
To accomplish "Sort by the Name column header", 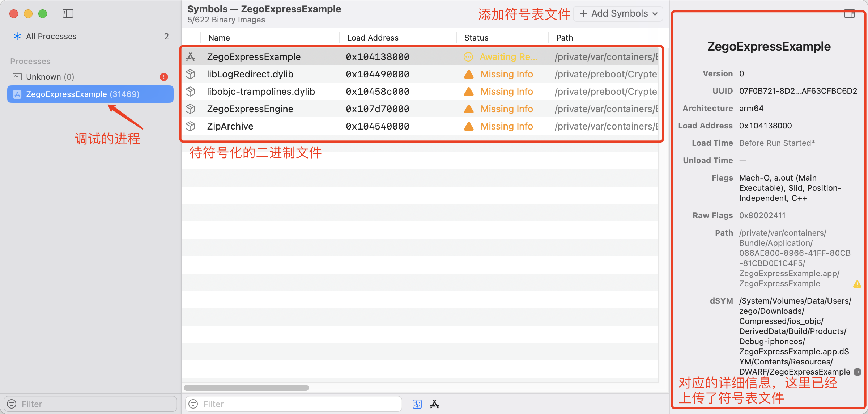I will 219,38.
